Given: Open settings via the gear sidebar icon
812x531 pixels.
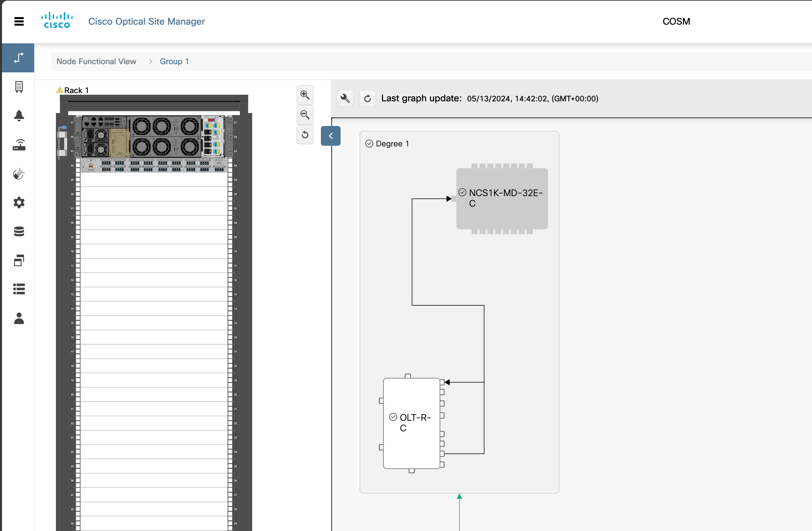Looking at the screenshot, I should point(18,202).
